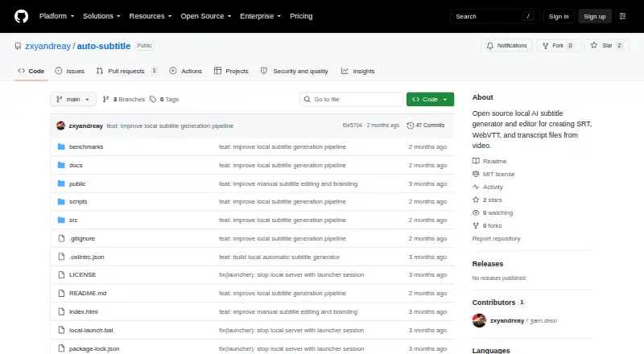Open the scripts folder
Viewport: 644px width, 354px height.
(78, 202)
